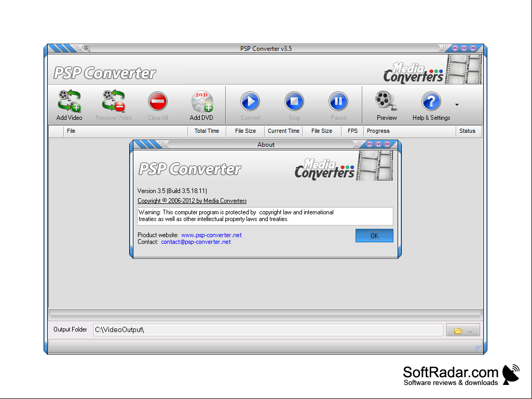The width and height of the screenshot is (532, 399).
Task: Close the PSP Converter main window
Action: [473, 48]
